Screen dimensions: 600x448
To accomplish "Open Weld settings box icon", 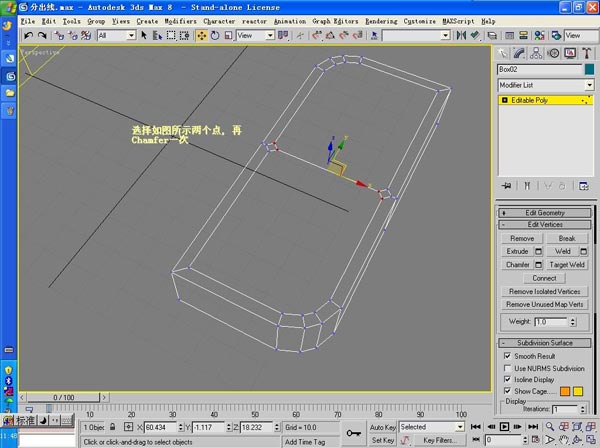I will pyautogui.click(x=584, y=251).
